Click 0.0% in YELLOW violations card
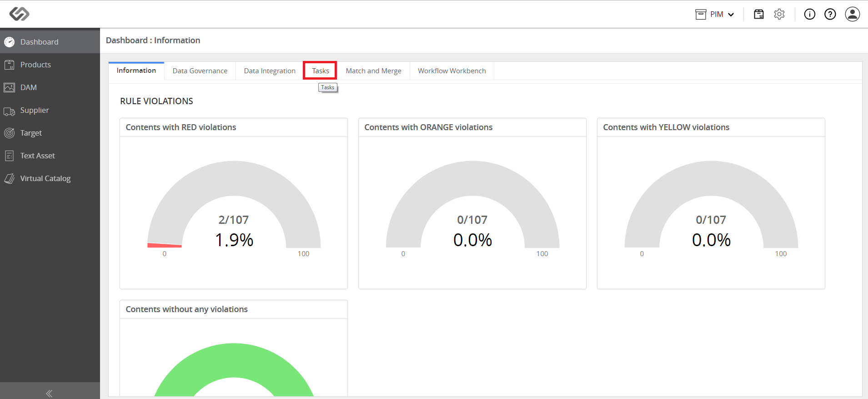868x399 pixels. click(x=712, y=240)
